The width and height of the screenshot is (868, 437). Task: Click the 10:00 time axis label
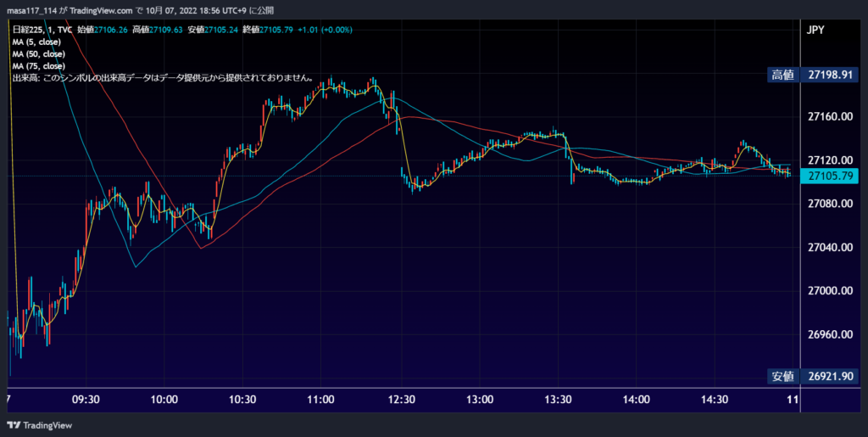[x=164, y=400]
